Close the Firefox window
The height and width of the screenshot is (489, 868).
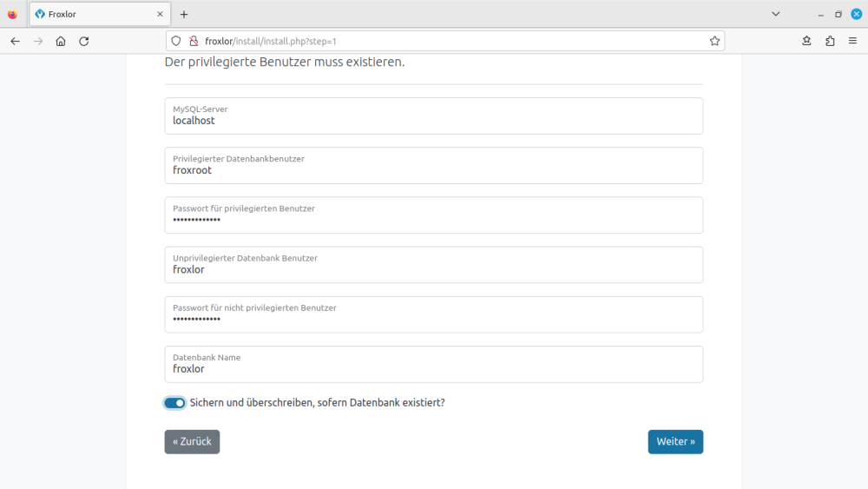tap(857, 15)
